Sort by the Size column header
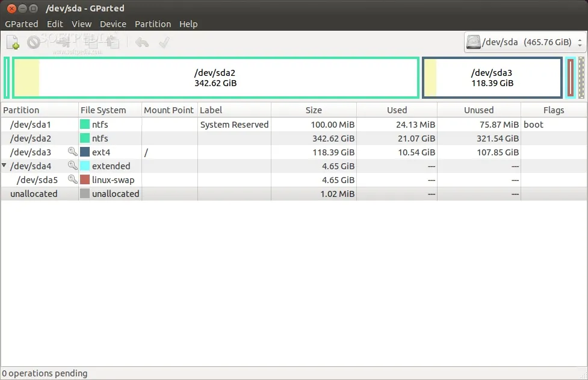 tap(314, 110)
